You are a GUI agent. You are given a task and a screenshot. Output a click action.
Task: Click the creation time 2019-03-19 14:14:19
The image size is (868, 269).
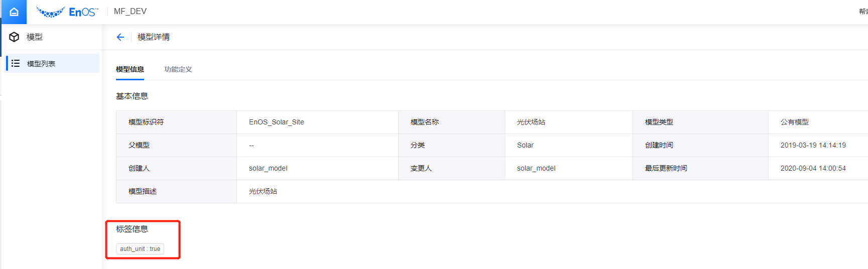tap(813, 145)
